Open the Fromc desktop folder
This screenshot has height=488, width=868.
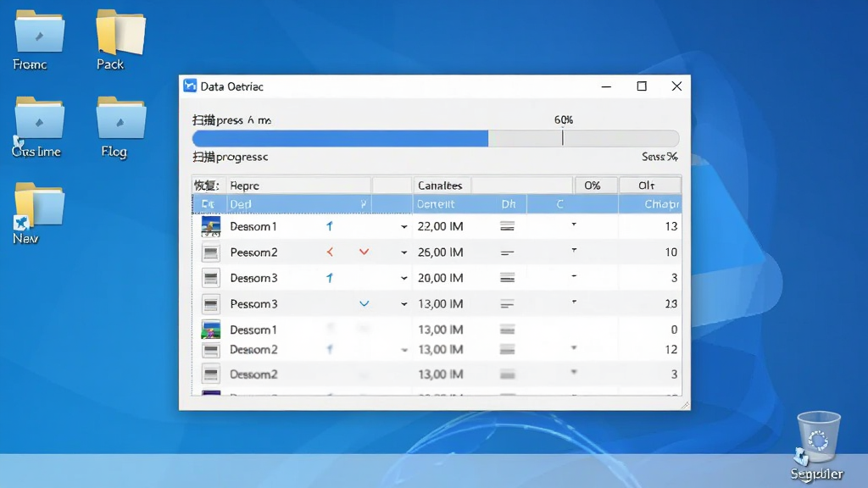pos(39,32)
